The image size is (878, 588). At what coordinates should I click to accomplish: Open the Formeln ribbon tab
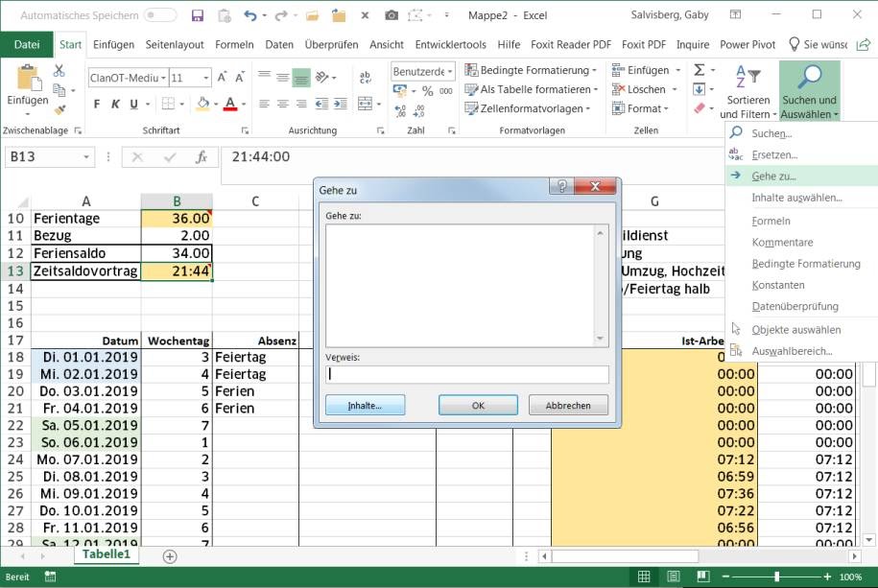point(234,44)
